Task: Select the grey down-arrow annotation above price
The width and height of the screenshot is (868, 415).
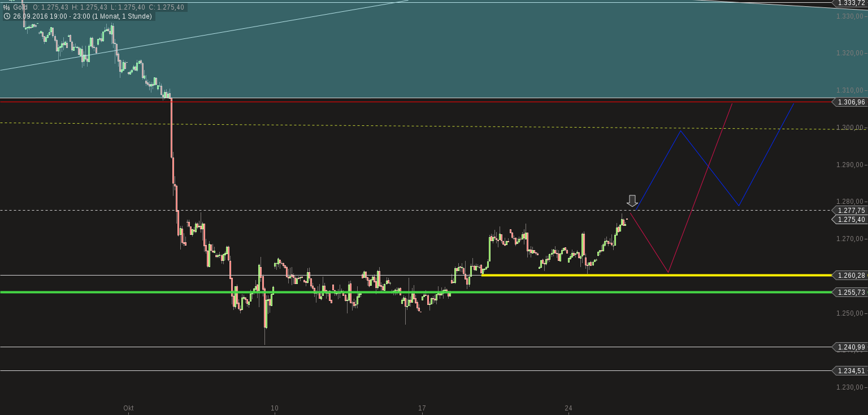Action: coord(632,201)
